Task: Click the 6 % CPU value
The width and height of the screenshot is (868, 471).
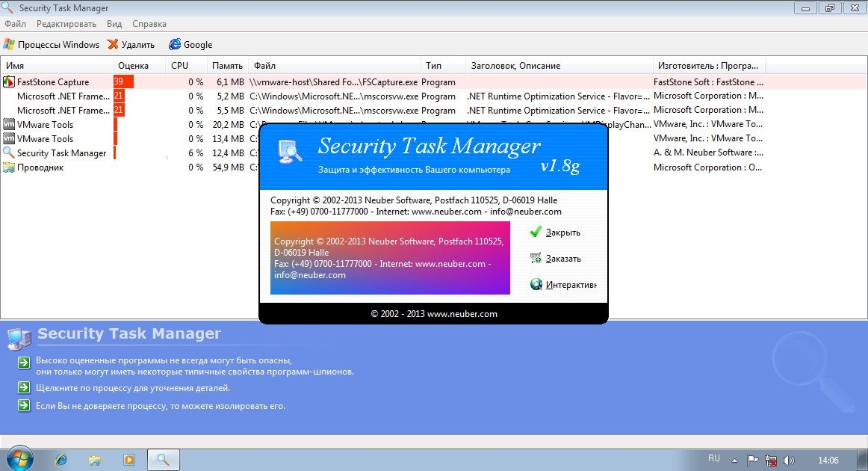Action: 196,153
